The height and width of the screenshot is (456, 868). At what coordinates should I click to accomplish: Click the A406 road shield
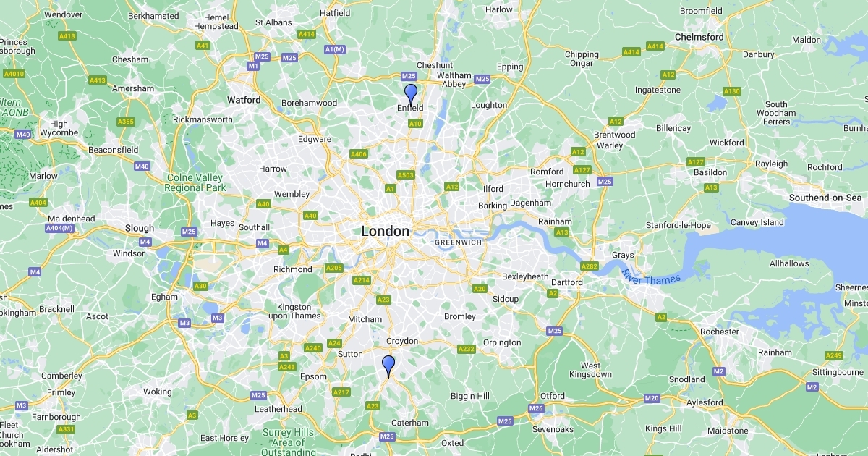click(359, 154)
